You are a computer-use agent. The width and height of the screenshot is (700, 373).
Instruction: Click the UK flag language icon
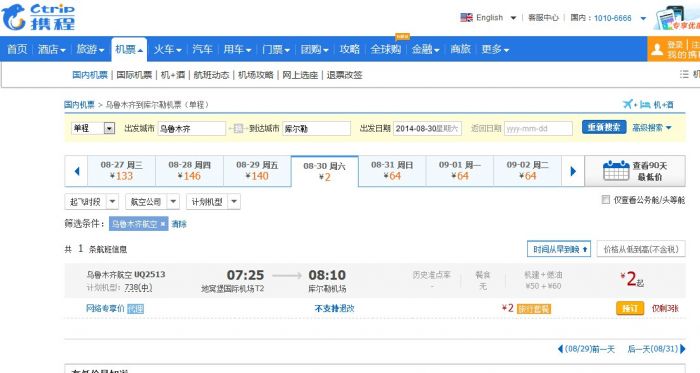[x=467, y=17]
